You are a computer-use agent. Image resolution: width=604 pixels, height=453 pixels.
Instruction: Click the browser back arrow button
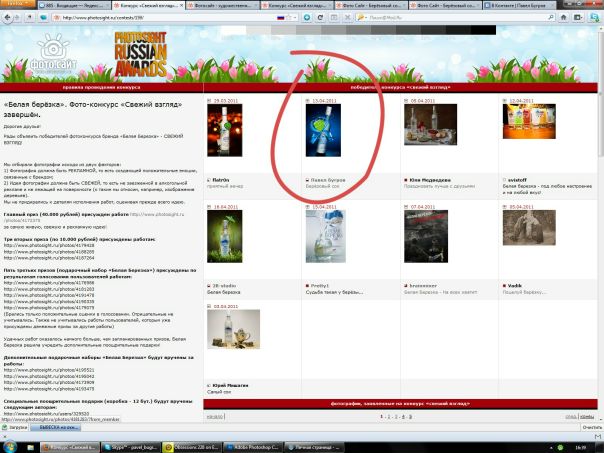click(x=7, y=18)
